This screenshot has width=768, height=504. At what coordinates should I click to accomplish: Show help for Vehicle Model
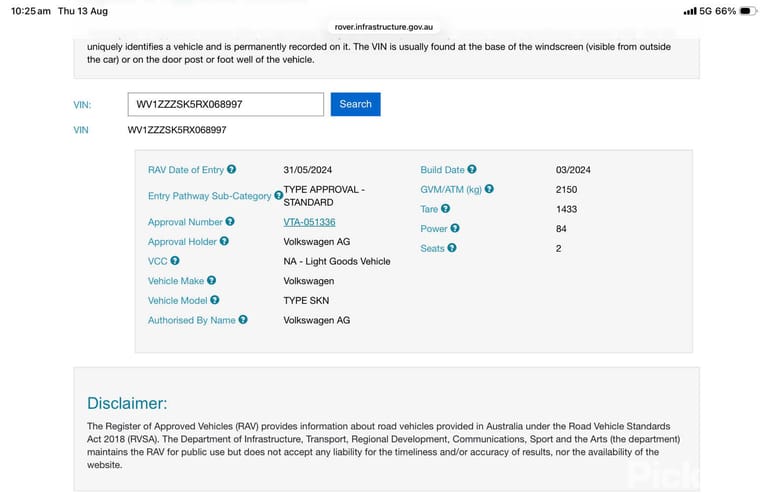(215, 300)
